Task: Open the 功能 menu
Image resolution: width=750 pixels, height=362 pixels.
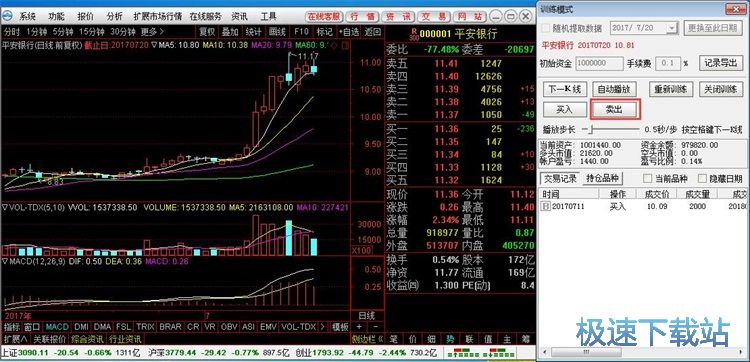Action: [56, 16]
